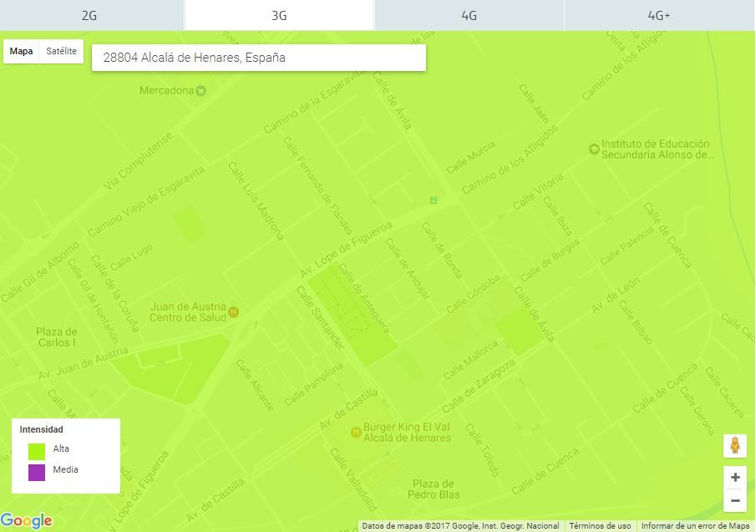Open the Términos de uso link
The height and width of the screenshot is (532, 756).
pos(600,526)
